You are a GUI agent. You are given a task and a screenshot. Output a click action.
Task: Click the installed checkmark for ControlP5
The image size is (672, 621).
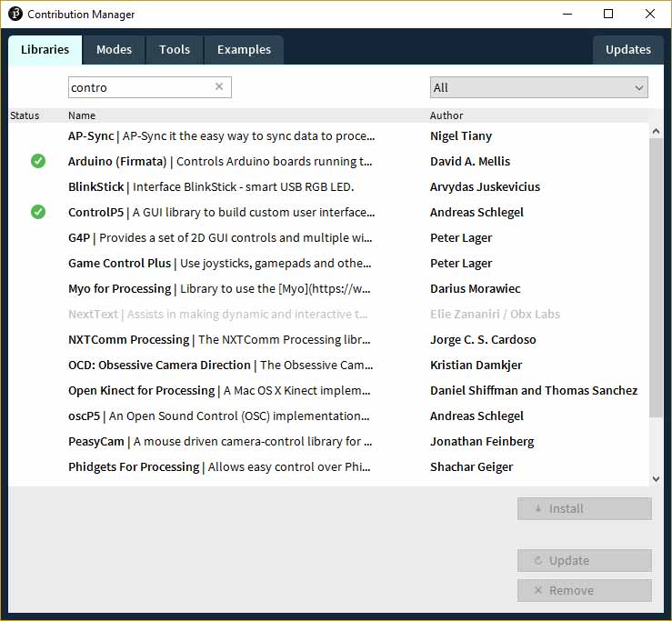tap(38, 212)
